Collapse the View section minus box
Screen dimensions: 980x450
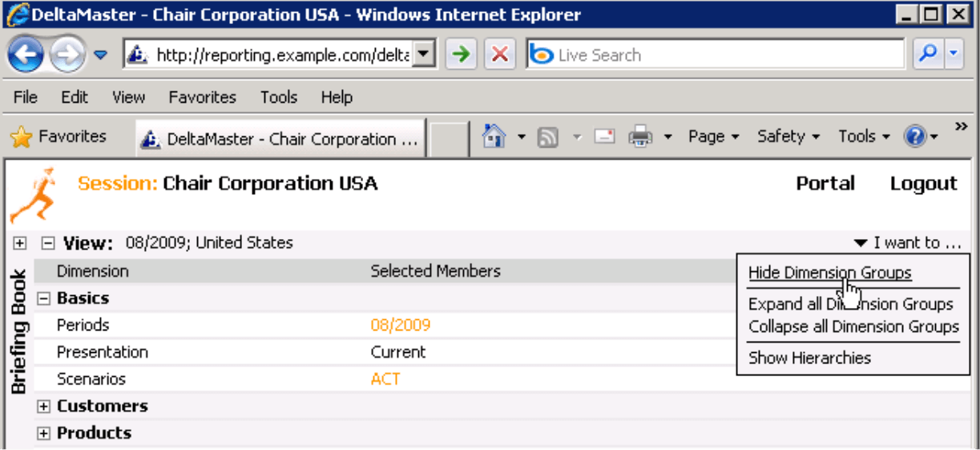48,243
